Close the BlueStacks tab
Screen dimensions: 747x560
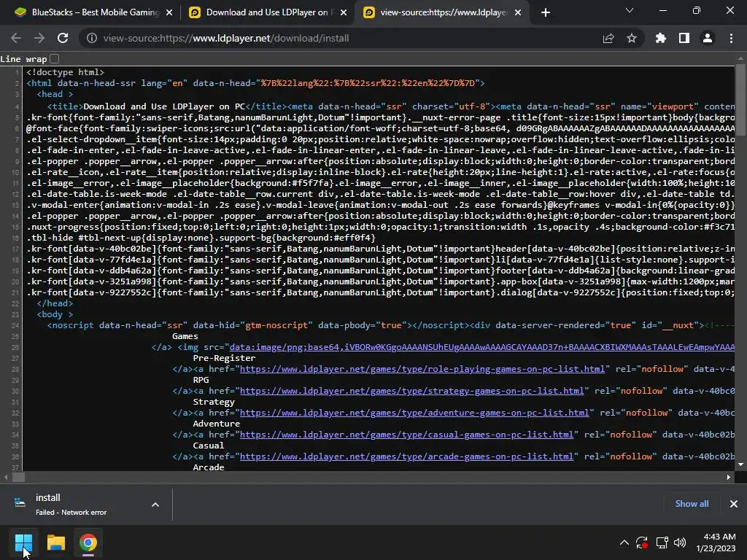point(169,12)
